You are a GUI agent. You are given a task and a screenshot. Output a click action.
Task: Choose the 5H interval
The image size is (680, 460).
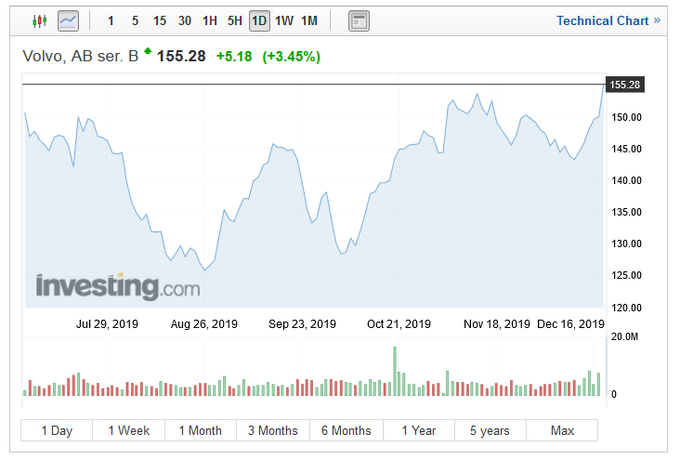[235, 21]
